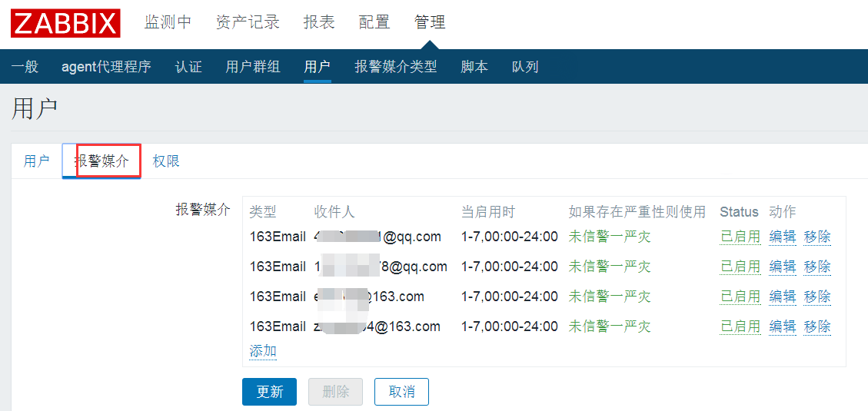
Task: Remove the second qq.com media row
Action: pyautogui.click(x=817, y=267)
